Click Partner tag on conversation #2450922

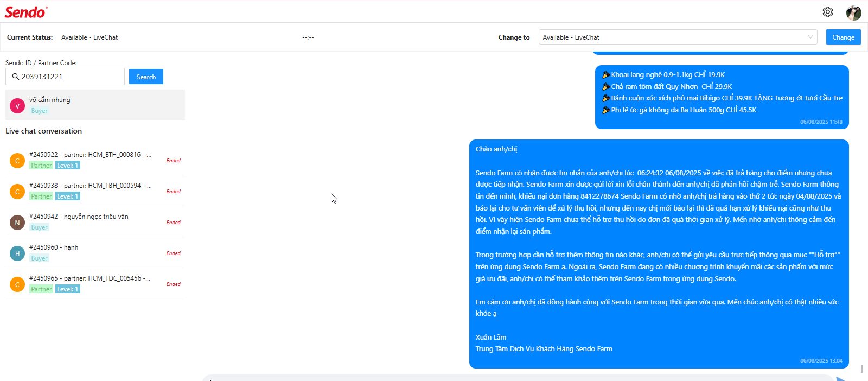pyautogui.click(x=41, y=166)
